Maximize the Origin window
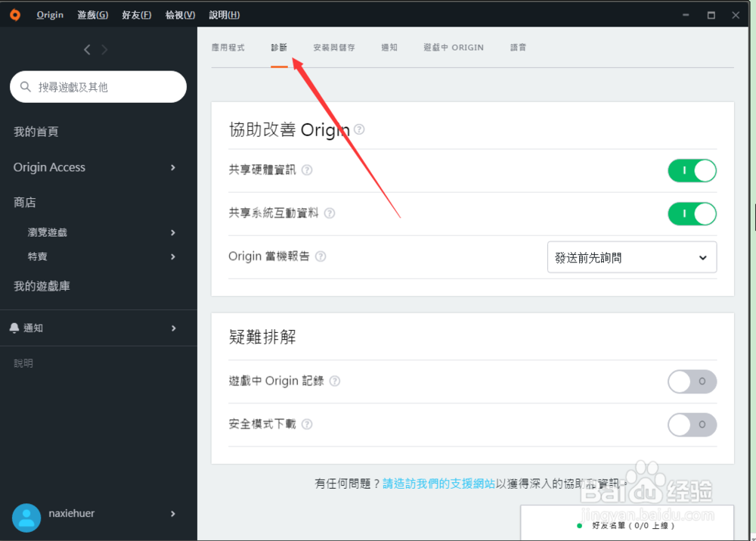The height and width of the screenshot is (541, 756). pyautogui.click(x=711, y=15)
